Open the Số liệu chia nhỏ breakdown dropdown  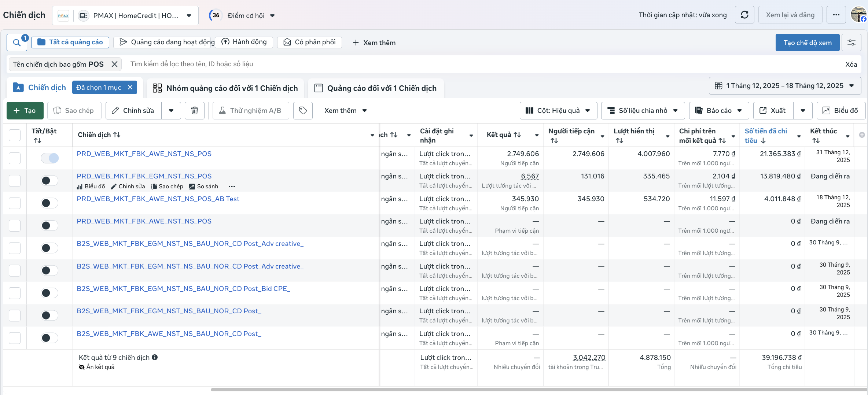(643, 111)
